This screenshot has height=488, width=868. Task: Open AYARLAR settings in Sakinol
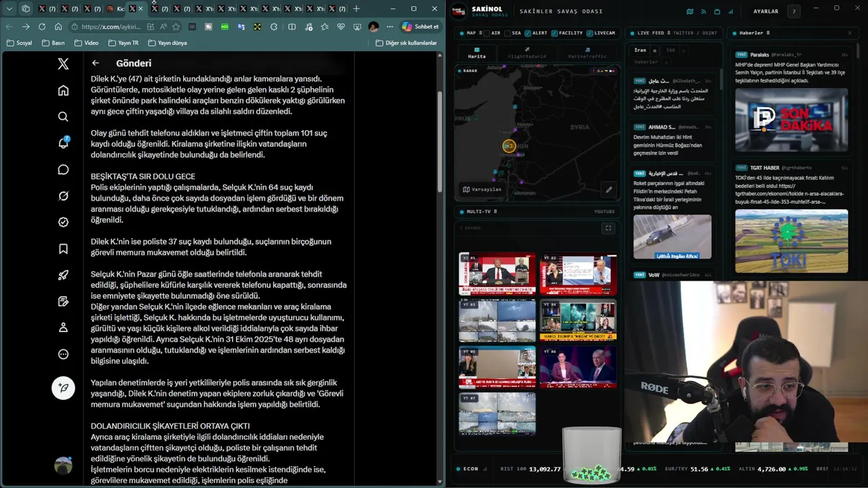click(766, 12)
